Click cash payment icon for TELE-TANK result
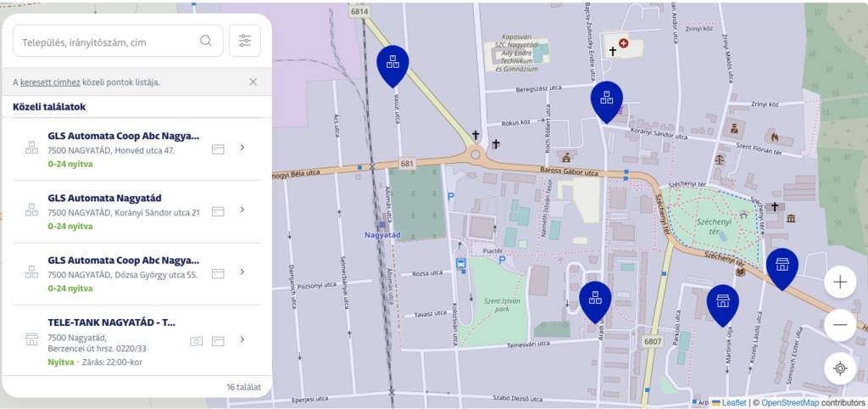Screen dimensions: 868x409 point(196,341)
